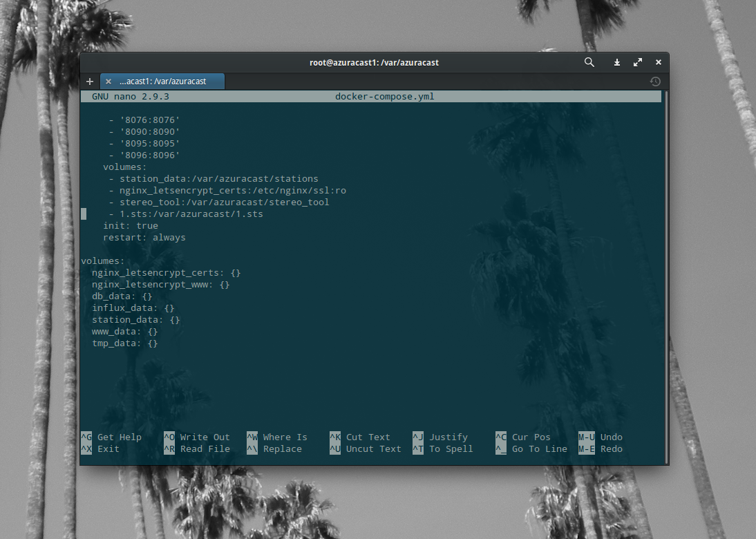Image resolution: width=756 pixels, height=539 pixels.
Task: Close the azuracast terminal tab
Action: (108, 81)
